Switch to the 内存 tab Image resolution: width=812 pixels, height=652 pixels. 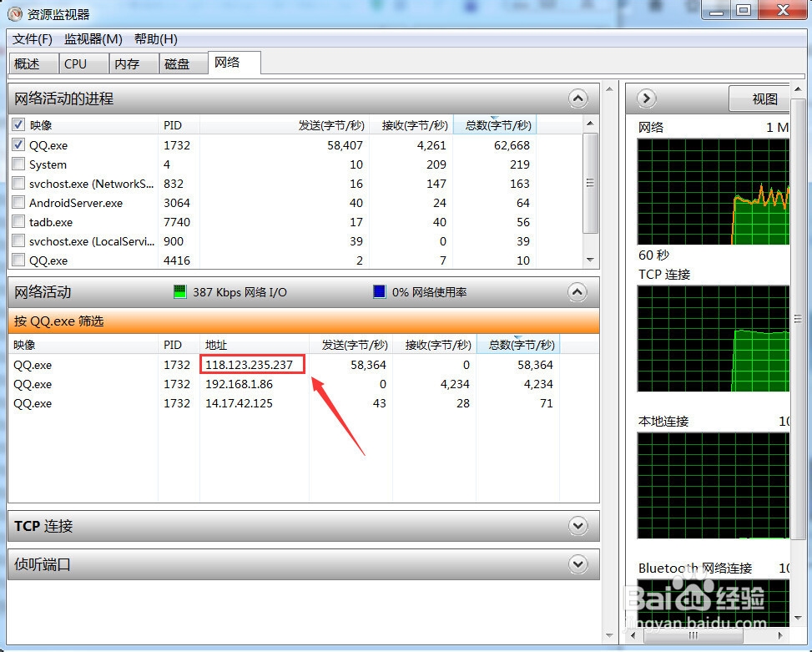(134, 63)
